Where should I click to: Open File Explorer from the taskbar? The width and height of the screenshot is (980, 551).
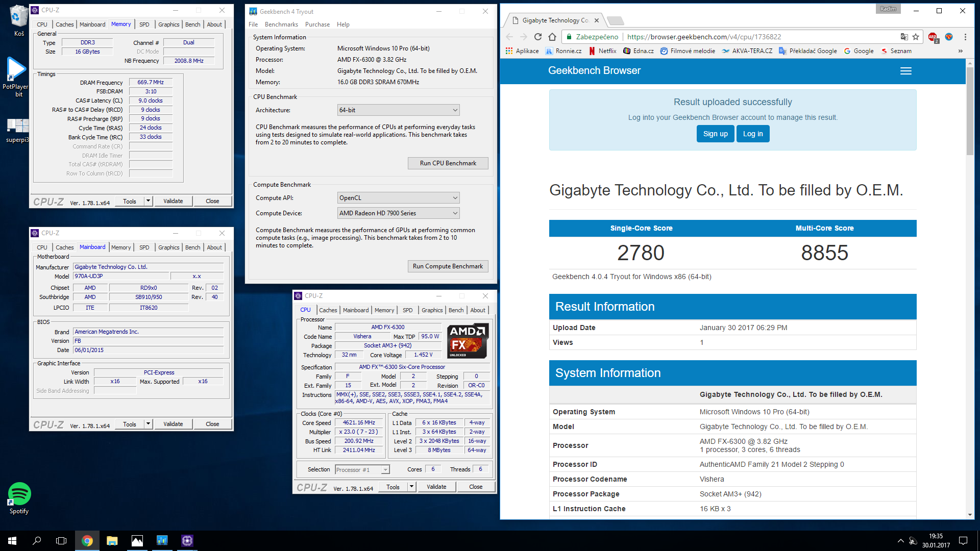tap(112, 541)
